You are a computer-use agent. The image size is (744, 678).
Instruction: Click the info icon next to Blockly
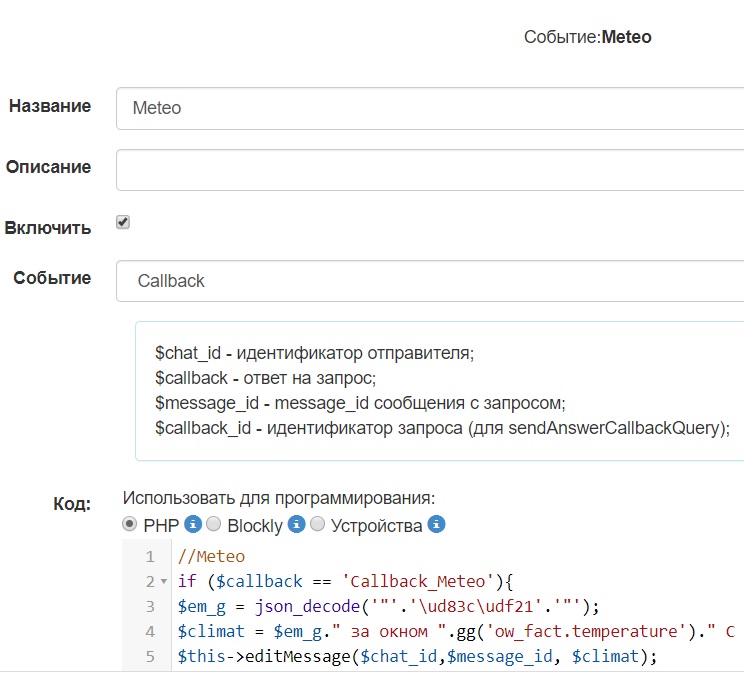[x=296, y=524]
